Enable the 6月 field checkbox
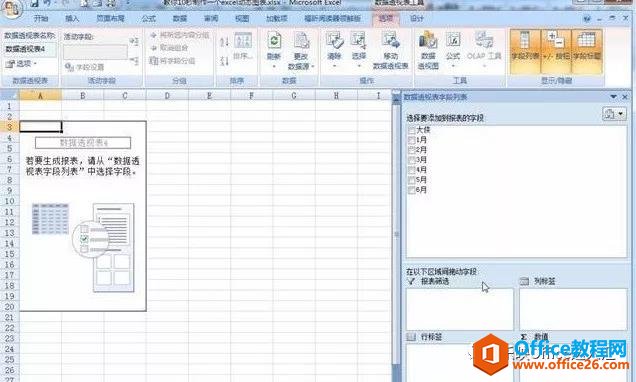 pyautogui.click(x=411, y=190)
